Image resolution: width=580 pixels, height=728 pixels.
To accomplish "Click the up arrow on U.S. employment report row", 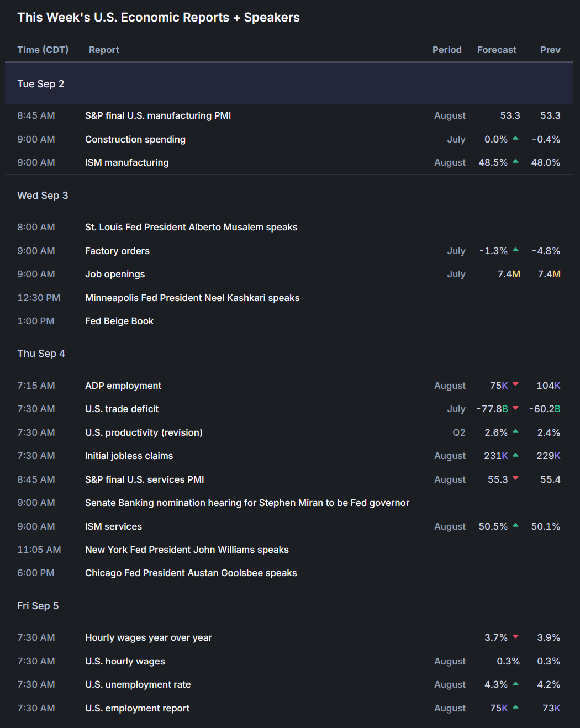I will [x=515, y=707].
